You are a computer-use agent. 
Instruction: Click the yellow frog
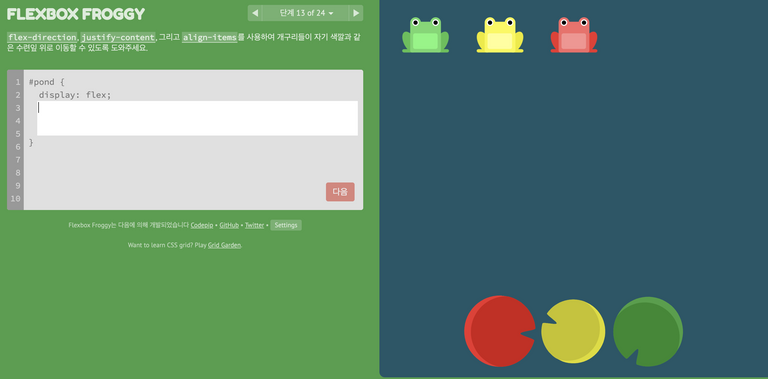(x=500, y=35)
